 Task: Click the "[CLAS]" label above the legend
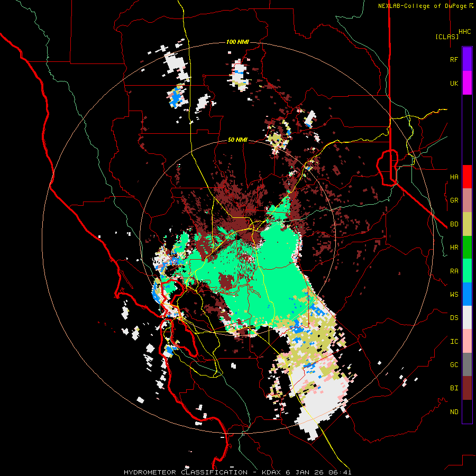[x=447, y=36]
